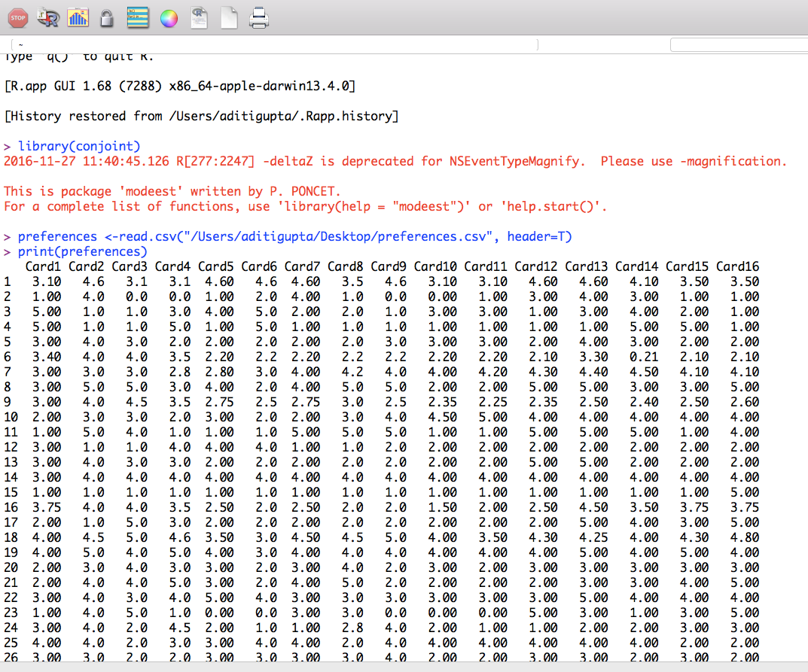Open a new Quartz graphics window

[x=78, y=18]
